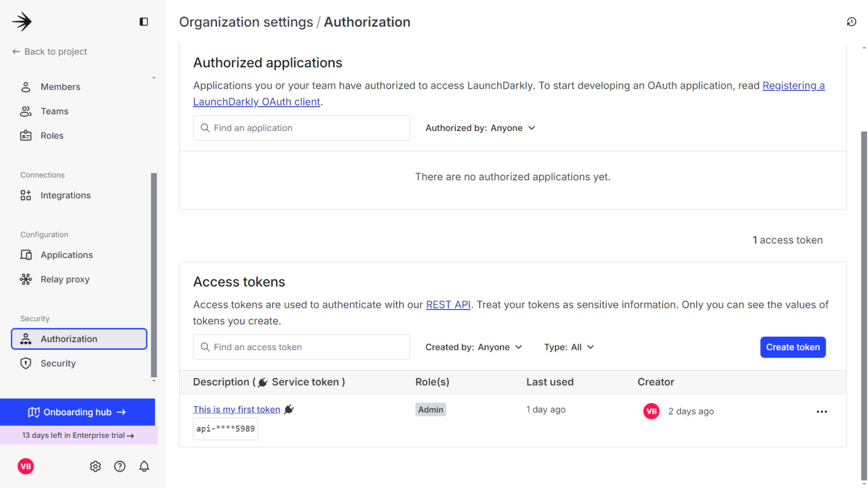Viewport: 868px width, 488px height.
Task: Open the change history clock icon
Action: click(x=851, y=22)
